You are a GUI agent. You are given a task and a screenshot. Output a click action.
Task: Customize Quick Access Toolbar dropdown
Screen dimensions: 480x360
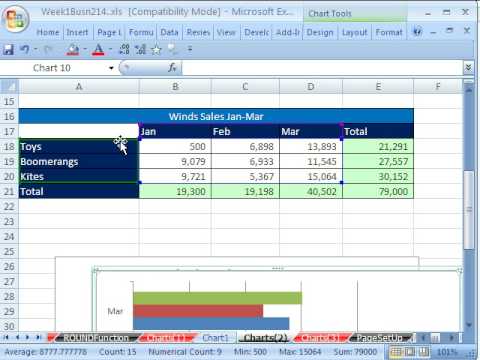coord(190,50)
